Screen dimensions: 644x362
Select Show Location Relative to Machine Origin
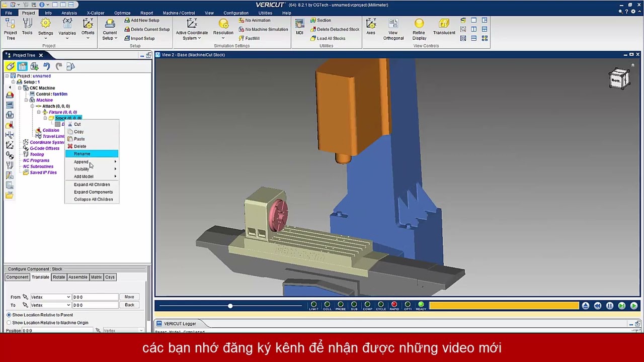[x=47, y=323]
